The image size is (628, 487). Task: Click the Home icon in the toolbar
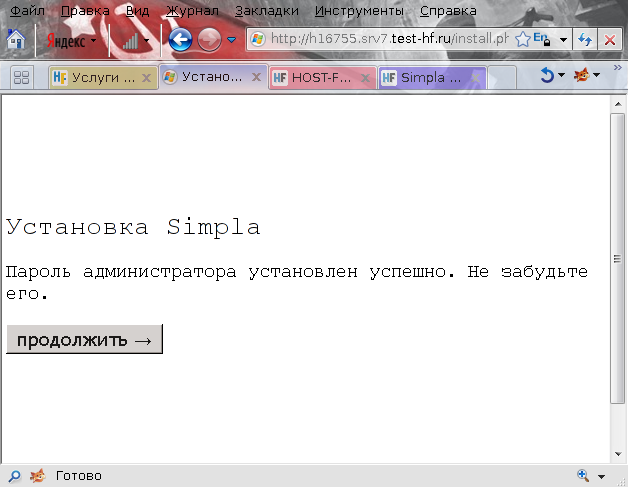[16, 40]
